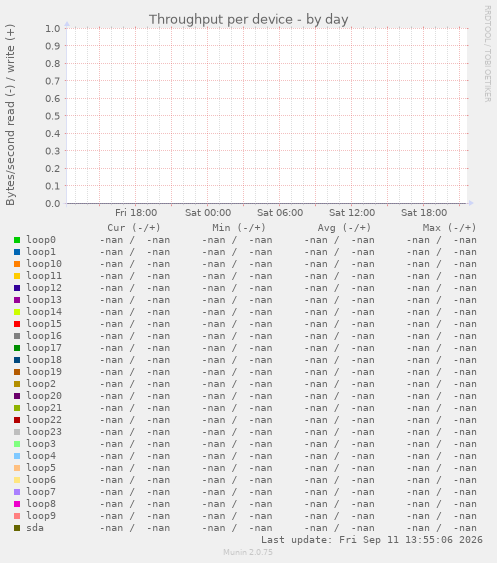Click the Min (-/+) column header
Image resolution: width=497 pixels, height=563 pixels.
(239, 228)
